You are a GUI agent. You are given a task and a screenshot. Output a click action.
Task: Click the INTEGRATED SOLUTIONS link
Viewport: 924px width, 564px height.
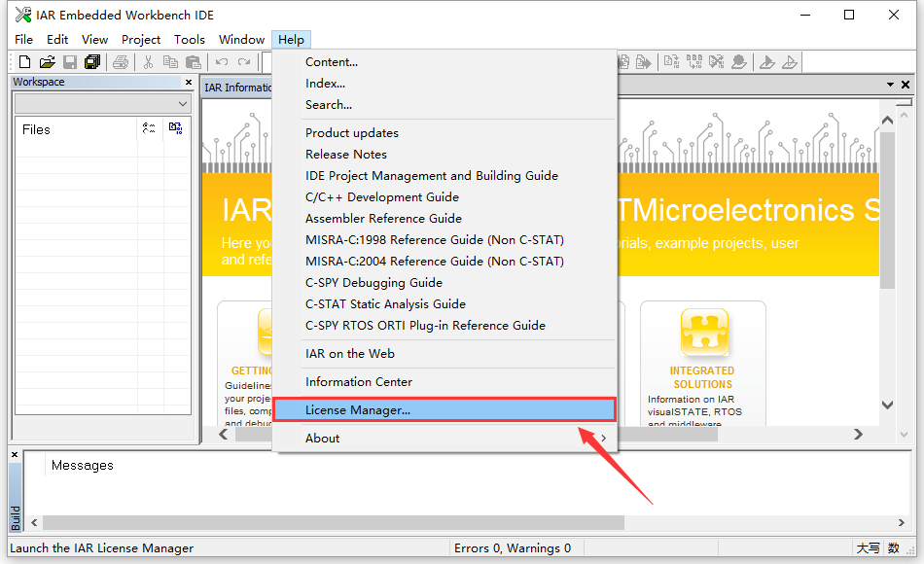(702, 377)
